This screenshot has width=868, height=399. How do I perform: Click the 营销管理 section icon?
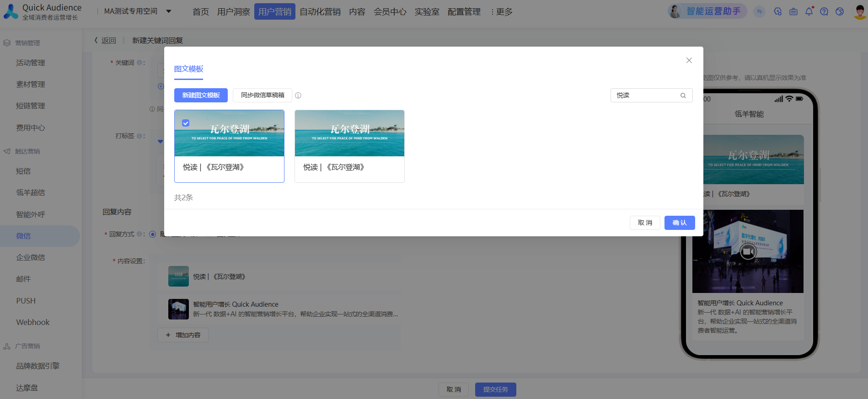click(x=7, y=43)
